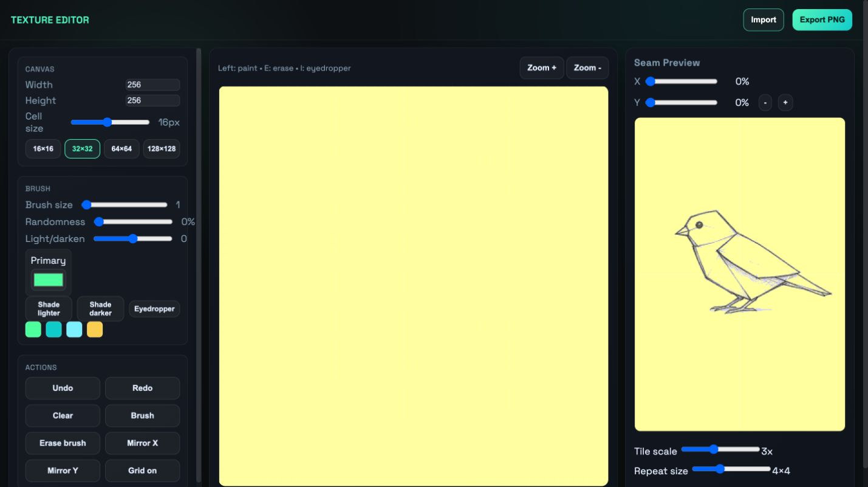Open the Primary color picker swatch
This screenshot has width=868, height=487.
49,280
